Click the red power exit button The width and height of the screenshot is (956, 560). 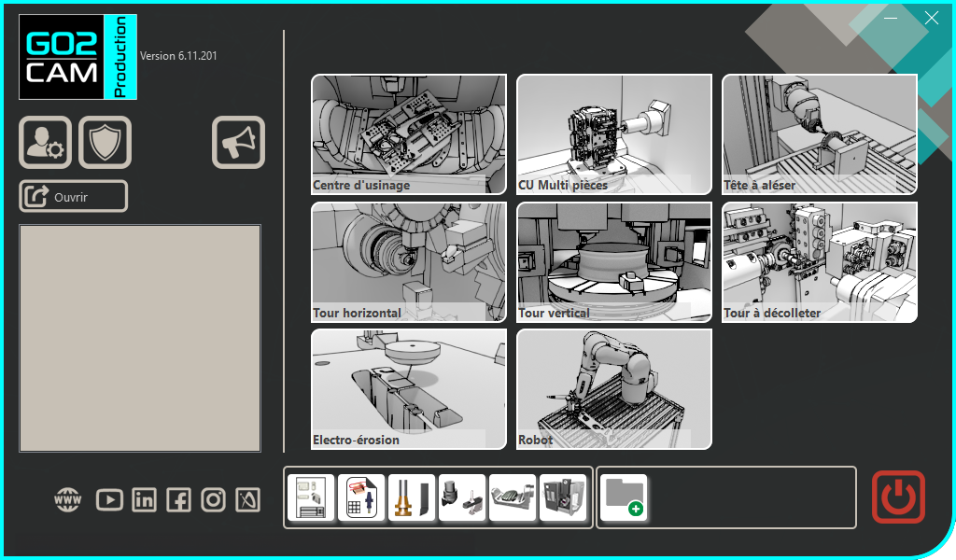tap(896, 497)
